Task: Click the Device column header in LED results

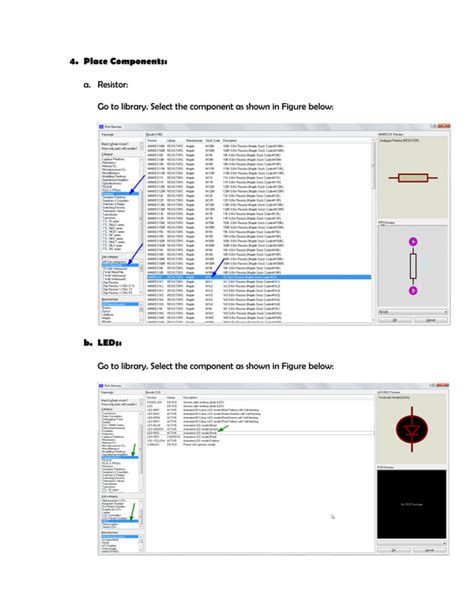Action: click(x=152, y=398)
